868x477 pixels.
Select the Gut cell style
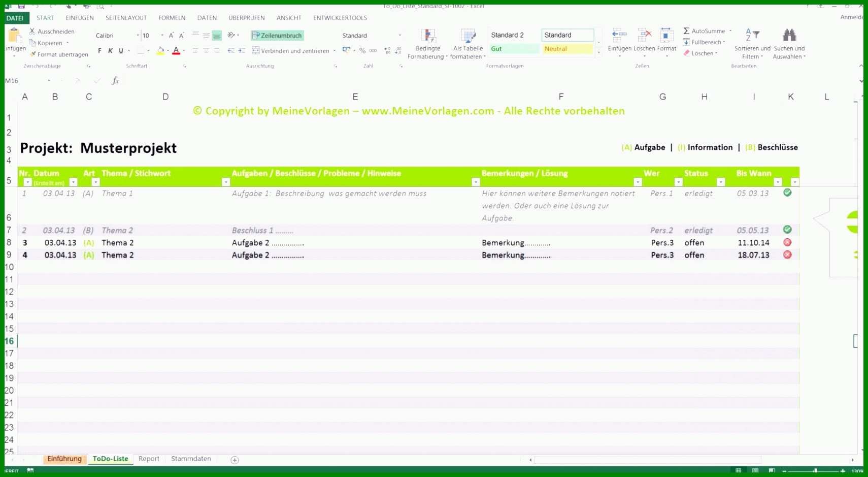tap(514, 49)
